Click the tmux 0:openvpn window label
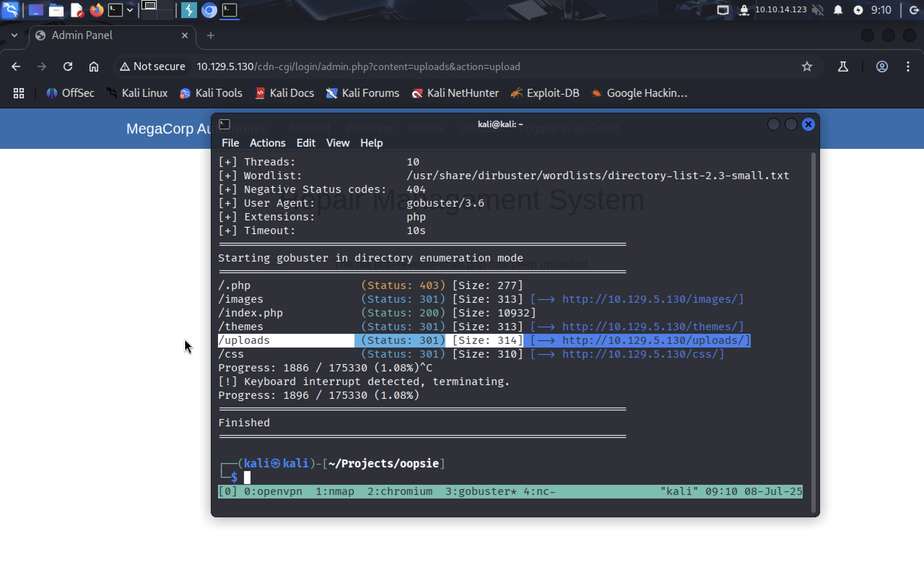This screenshot has height=578, width=924. pos(273,491)
